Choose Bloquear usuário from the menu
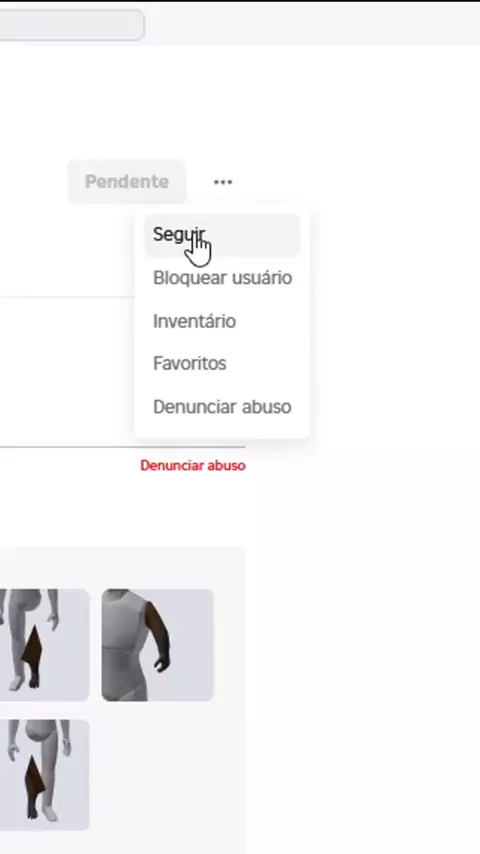This screenshot has width=480, height=854. 222,278
